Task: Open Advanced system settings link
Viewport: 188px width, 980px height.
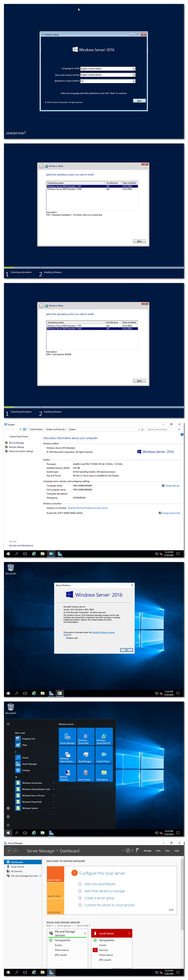Action: click(x=21, y=451)
